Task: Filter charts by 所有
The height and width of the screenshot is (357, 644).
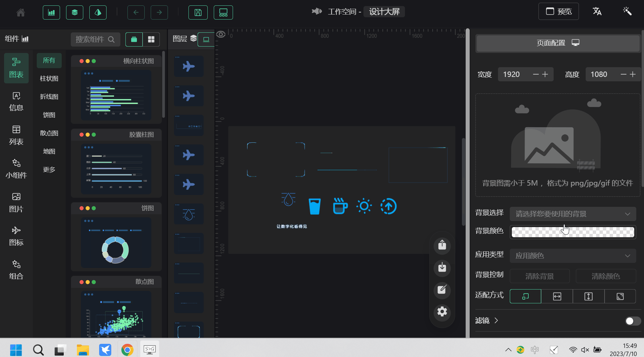Action: 49,60
